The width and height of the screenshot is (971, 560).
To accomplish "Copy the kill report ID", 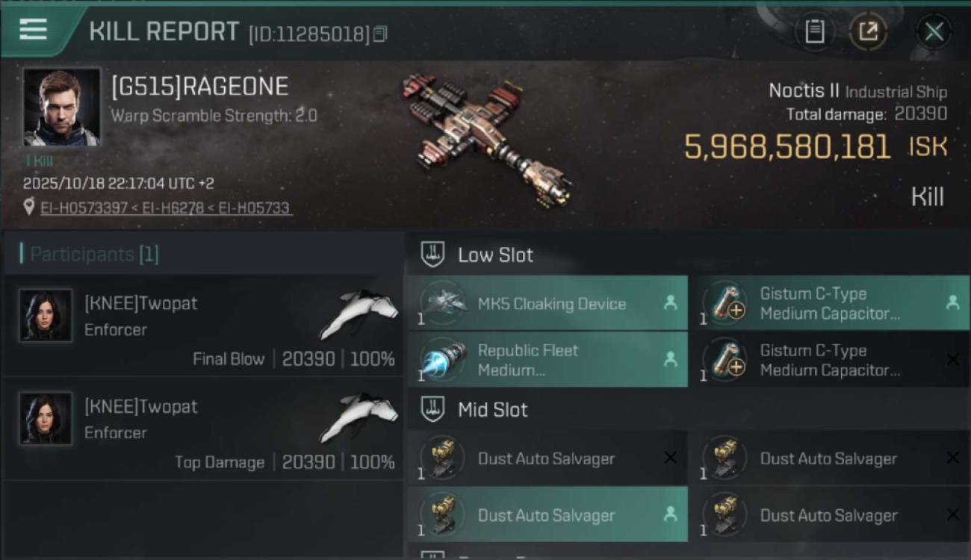I will click(x=380, y=34).
